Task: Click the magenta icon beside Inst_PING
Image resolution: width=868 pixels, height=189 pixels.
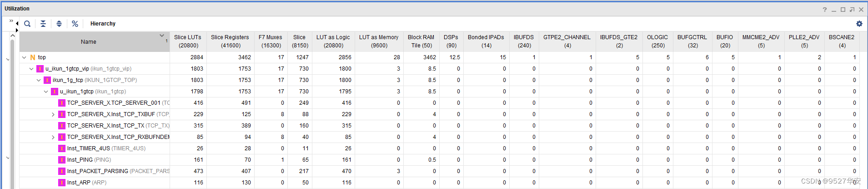Action: (x=62, y=160)
